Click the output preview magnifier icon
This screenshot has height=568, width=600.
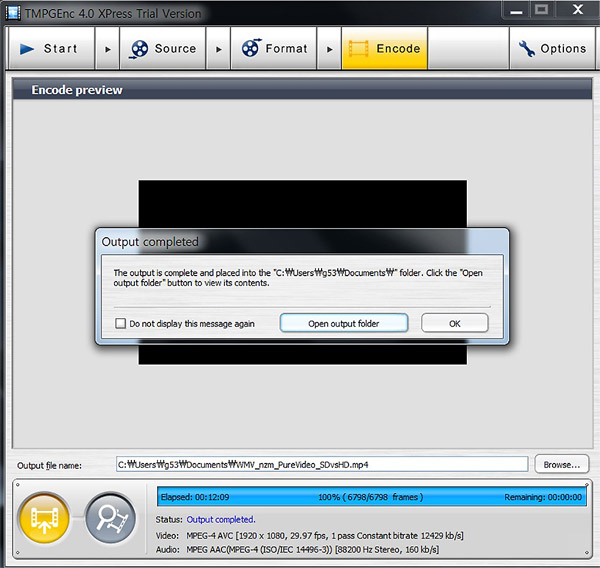click(111, 518)
